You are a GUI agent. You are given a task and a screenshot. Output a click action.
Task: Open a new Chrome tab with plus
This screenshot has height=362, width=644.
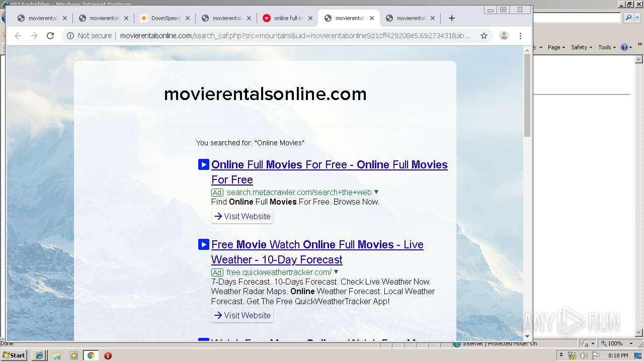point(452,18)
